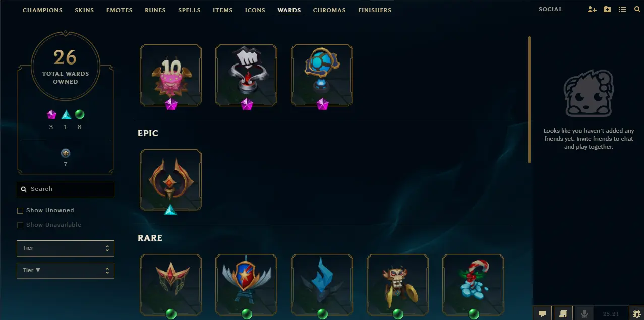
Task: Select the 10th anniversary cake ward
Action: (x=170, y=76)
